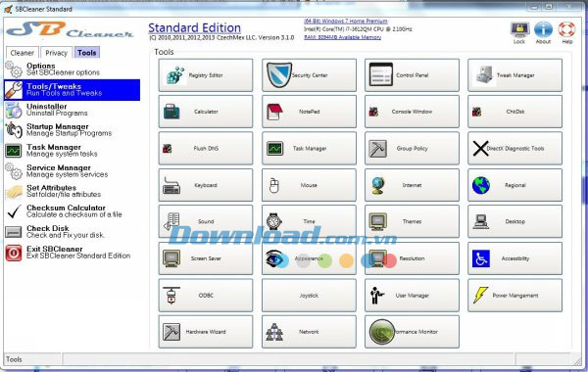Open Uninstaller in sidebar
The height and width of the screenshot is (372, 588).
click(x=72, y=110)
